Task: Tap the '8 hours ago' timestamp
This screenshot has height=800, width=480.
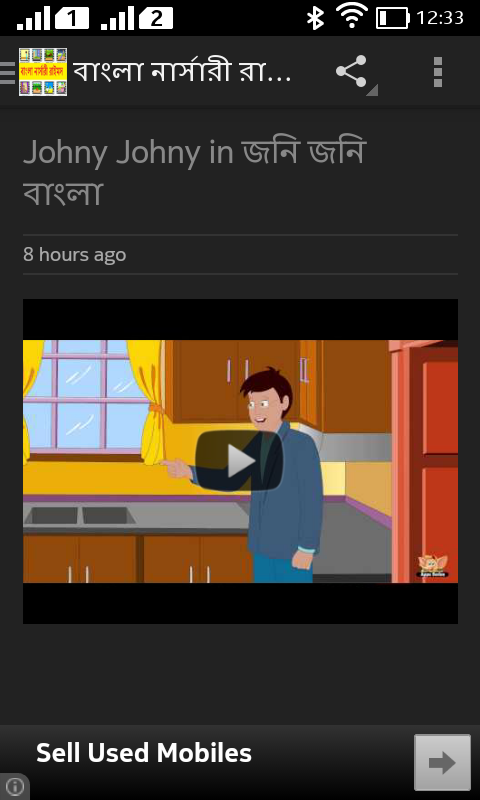Action: (x=74, y=254)
